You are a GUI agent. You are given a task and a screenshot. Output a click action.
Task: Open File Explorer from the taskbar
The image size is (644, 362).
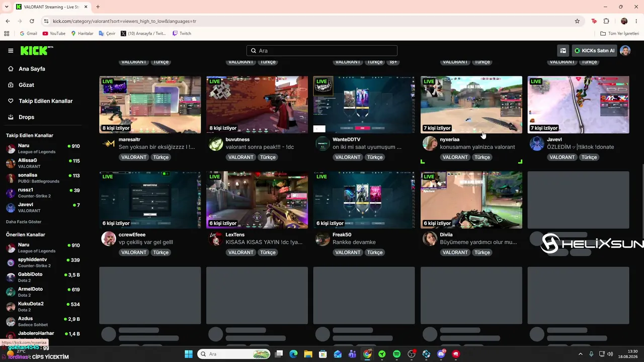308,354
